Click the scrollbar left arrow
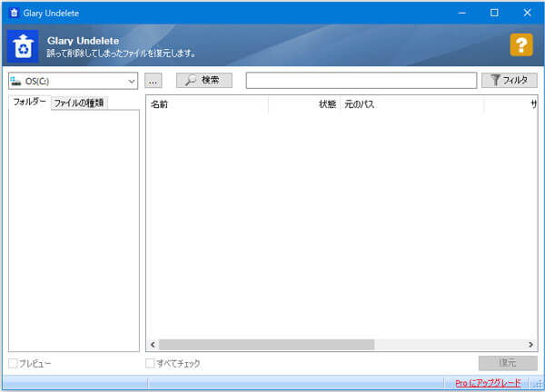This screenshot has height=392, width=545. point(153,345)
